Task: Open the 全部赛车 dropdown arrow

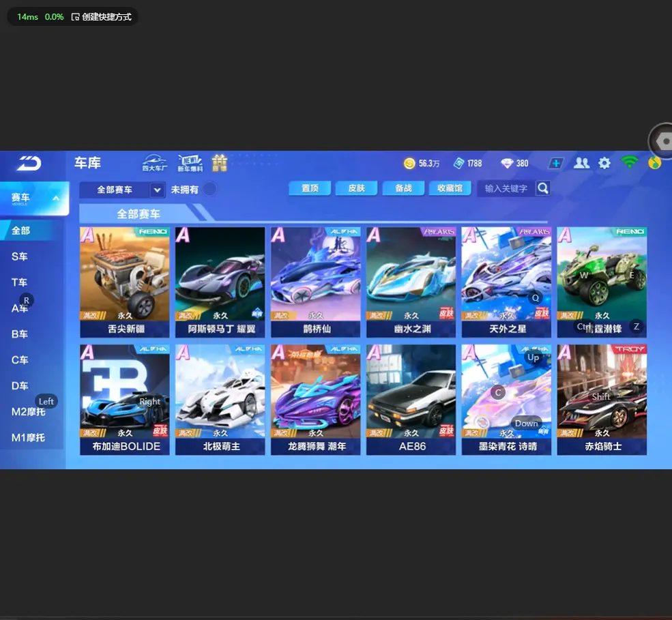Action: (158, 190)
